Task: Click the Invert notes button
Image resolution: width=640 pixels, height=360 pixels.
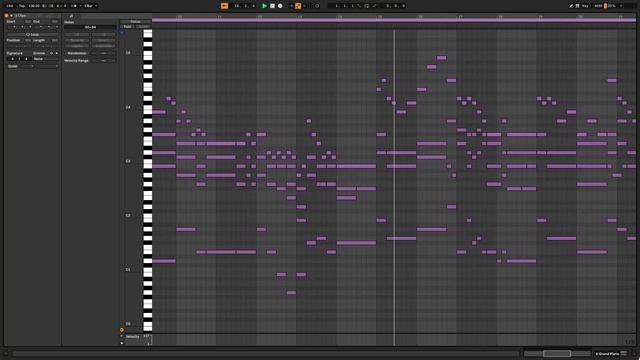Action: (x=104, y=40)
